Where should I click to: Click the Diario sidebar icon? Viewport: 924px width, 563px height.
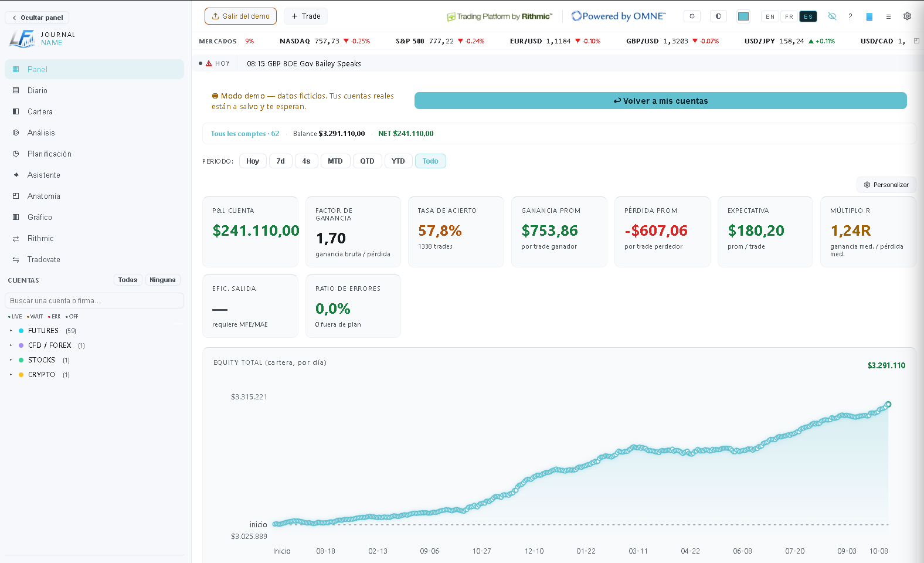[16, 90]
